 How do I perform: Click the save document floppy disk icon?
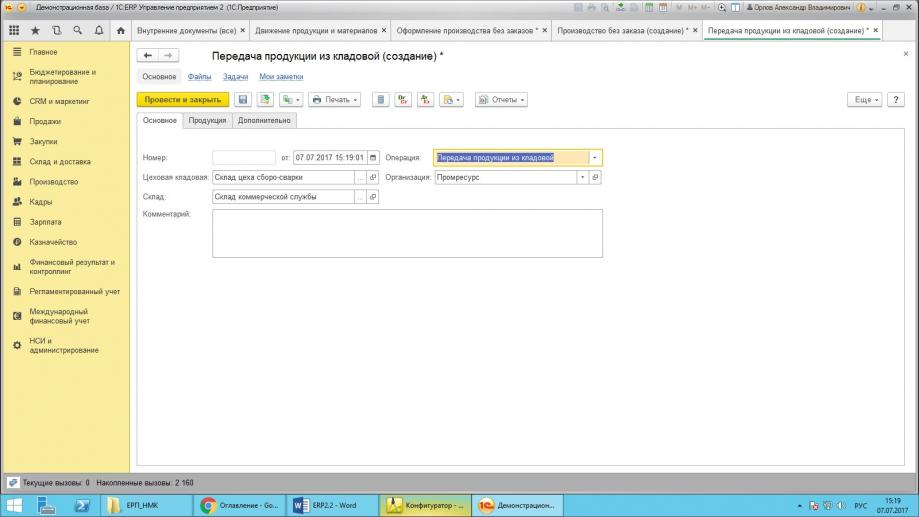tap(242, 100)
